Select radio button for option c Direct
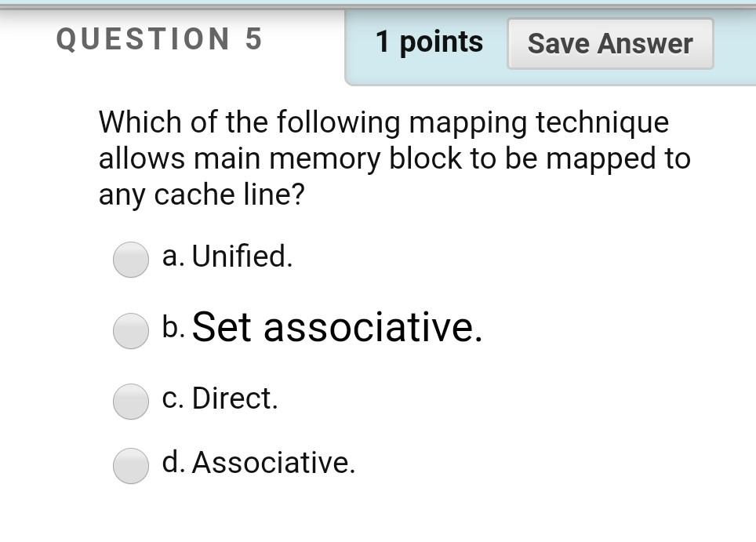This screenshot has width=756, height=542. click(130, 402)
